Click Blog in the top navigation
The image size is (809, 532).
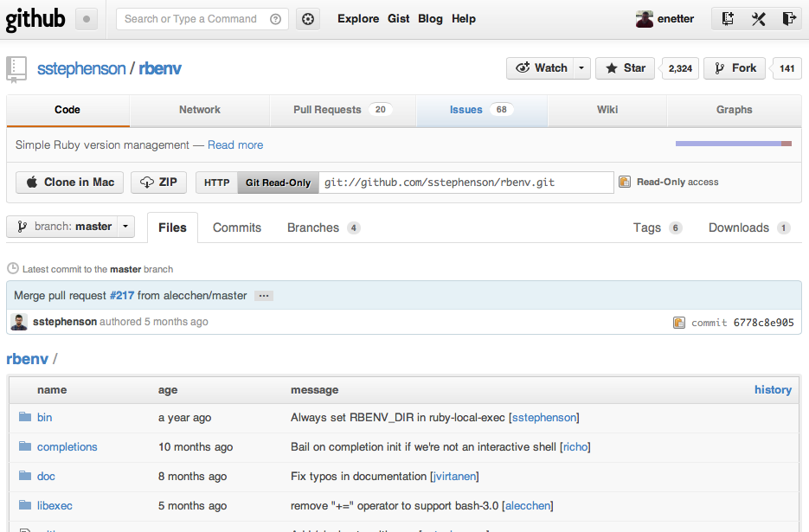(x=430, y=19)
